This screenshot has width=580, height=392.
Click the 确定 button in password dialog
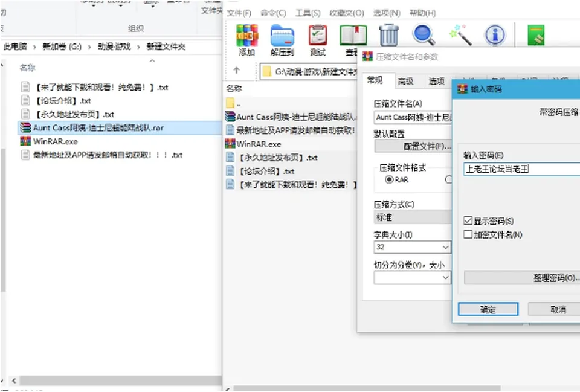[488, 309]
